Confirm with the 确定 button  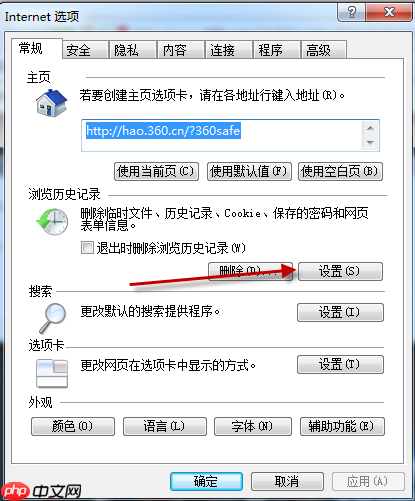pyautogui.click(x=206, y=481)
